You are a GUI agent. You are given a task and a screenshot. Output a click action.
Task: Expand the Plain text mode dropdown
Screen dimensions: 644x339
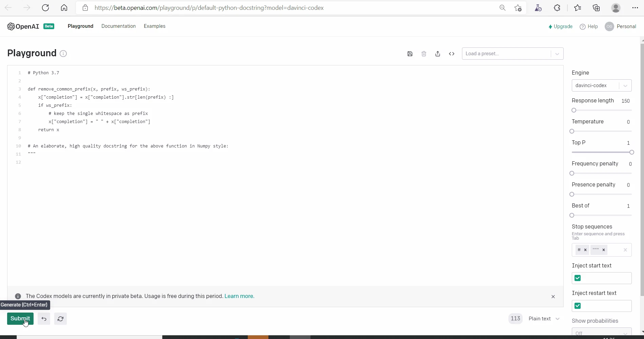coord(544,319)
